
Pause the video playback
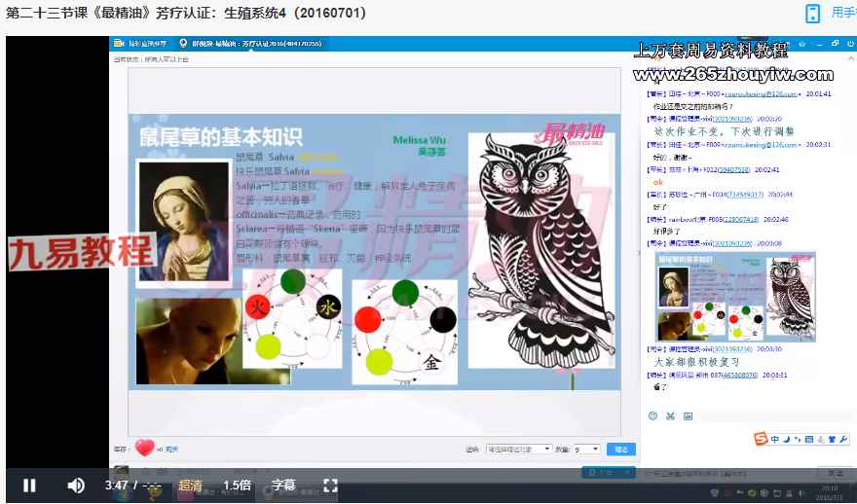tap(29, 485)
